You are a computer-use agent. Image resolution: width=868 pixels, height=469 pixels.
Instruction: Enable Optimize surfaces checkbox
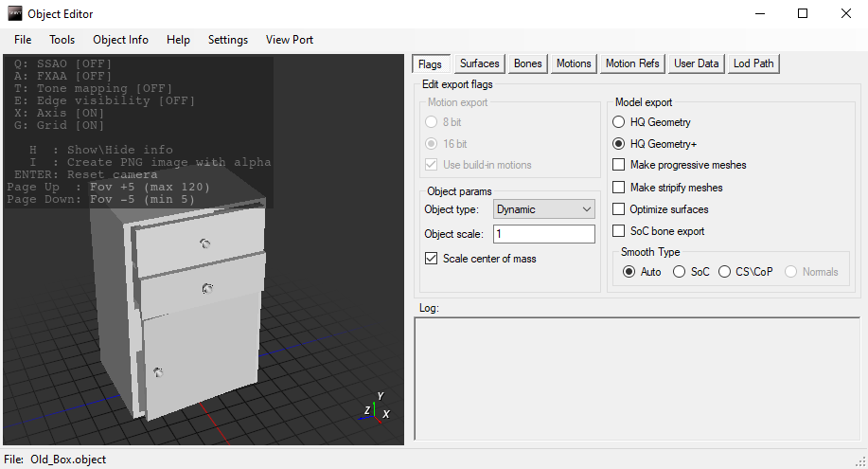661,209
